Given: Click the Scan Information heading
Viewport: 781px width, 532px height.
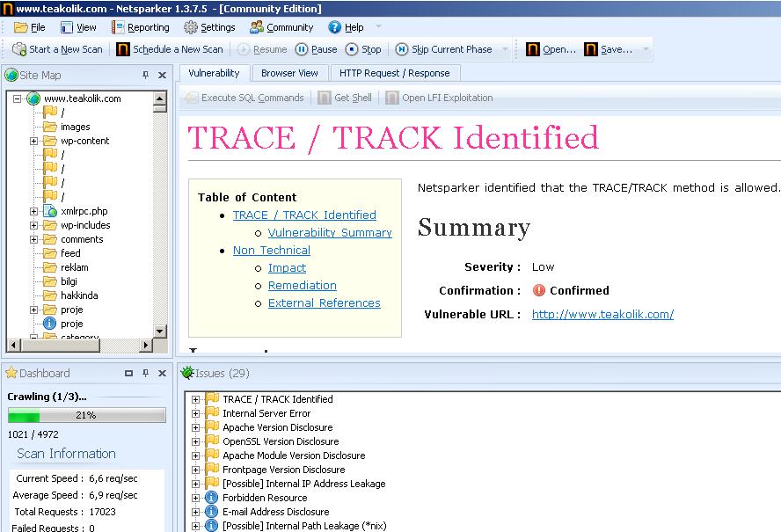Looking at the screenshot, I should 66,454.
